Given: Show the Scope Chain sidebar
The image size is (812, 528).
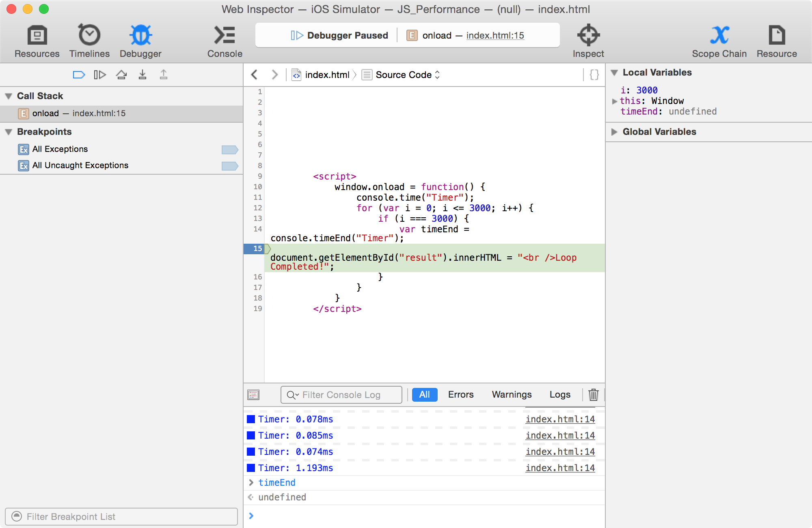Looking at the screenshot, I should point(719,35).
